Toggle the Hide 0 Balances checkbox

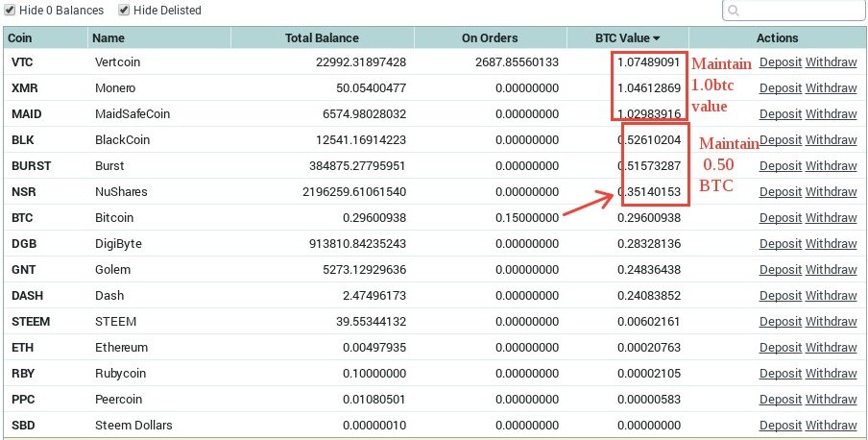tap(10, 10)
